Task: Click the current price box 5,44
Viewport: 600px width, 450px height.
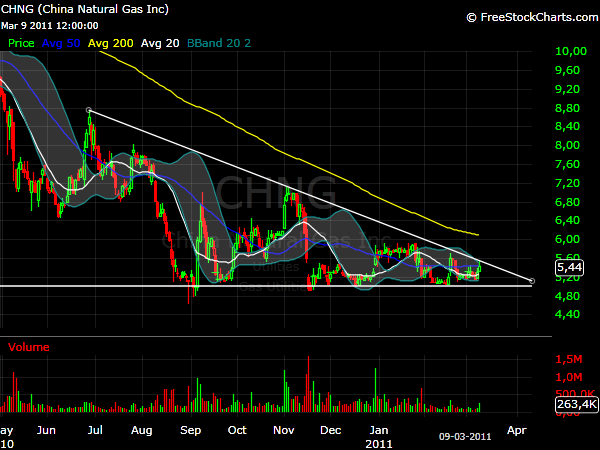Action: pyautogui.click(x=570, y=267)
